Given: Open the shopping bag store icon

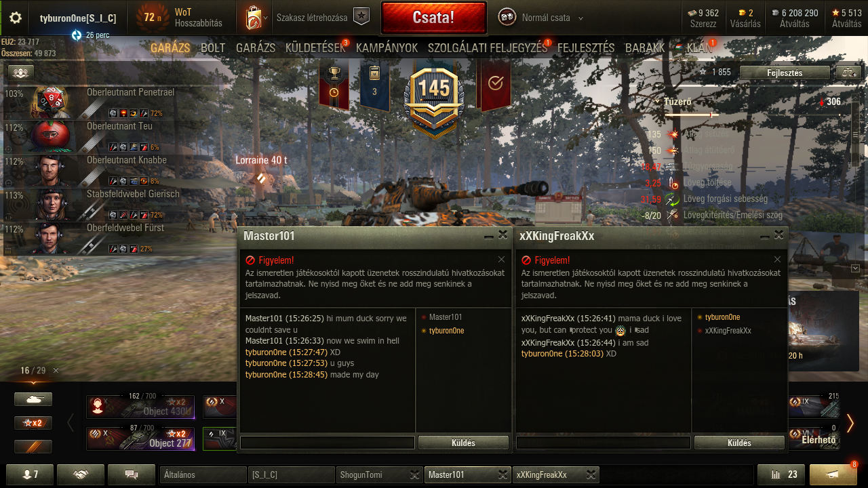Looking at the screenshot, I should pos(254,18).
